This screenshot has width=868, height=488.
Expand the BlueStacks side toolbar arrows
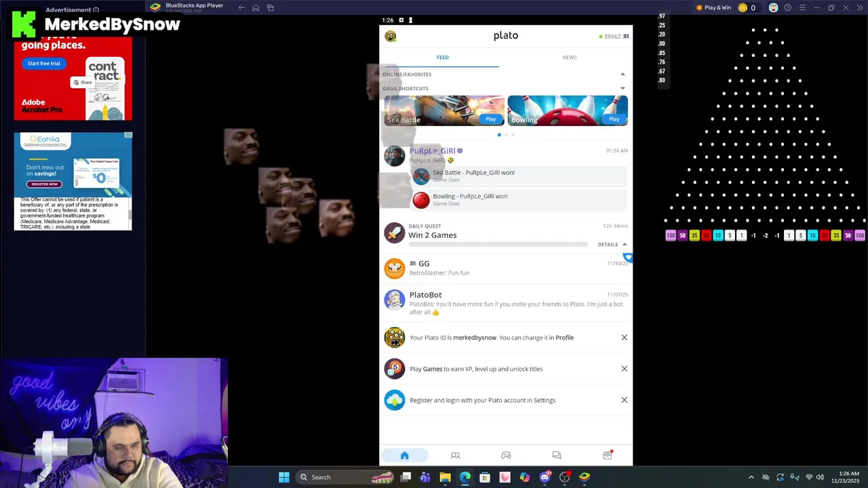point(860,7)
